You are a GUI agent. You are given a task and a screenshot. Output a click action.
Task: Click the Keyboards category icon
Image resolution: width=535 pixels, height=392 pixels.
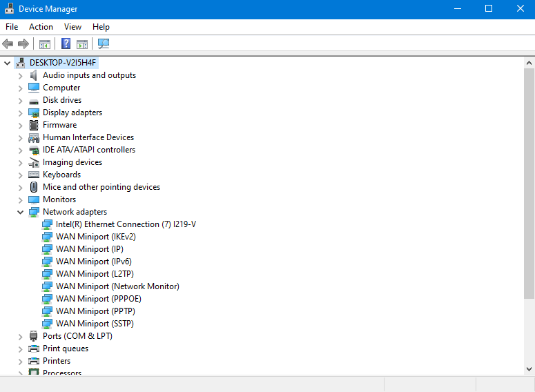click(34, 175)
